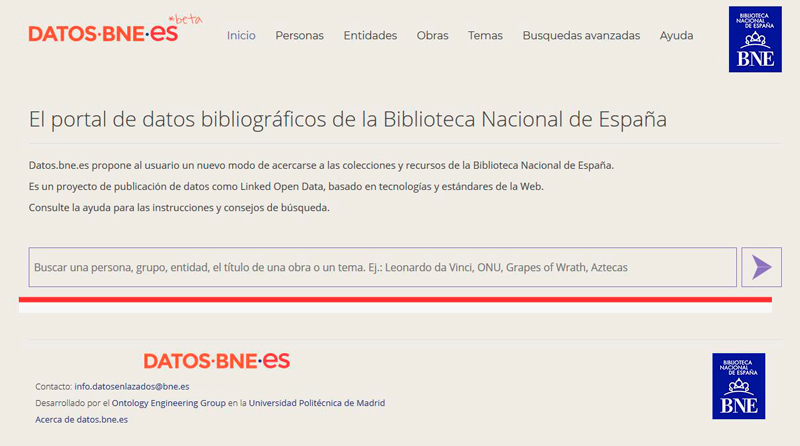Click paragraph starting 'Datos.bne.es propone al usuario'
Viewport: 800px width, 446px height.
(x=321, y=165)
